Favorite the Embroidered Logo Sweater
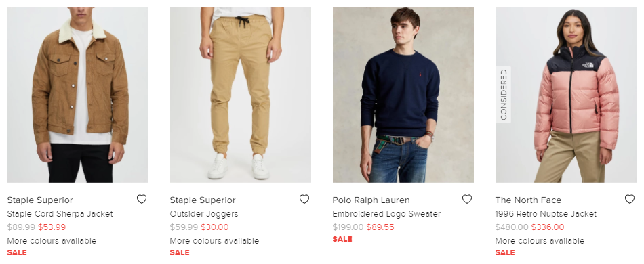This screenshot has width=644, height=264. pyautogui.click(x=467, y=199)
